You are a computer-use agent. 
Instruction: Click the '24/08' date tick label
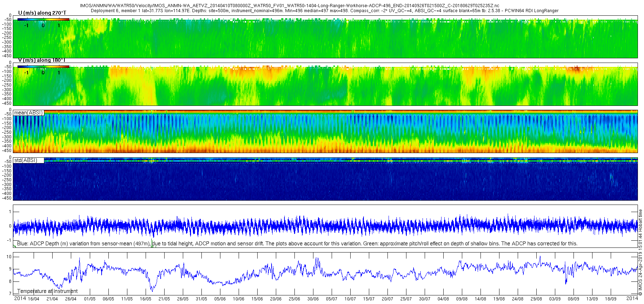(517, 299)
